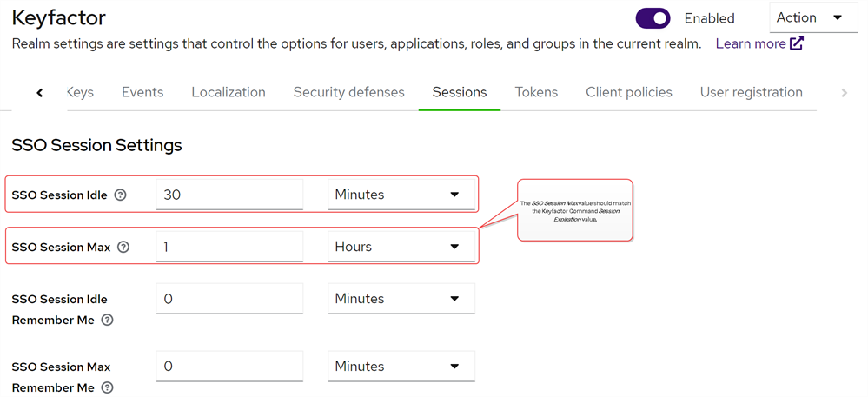Show help for SSO Session Max Remember Me
Viewport: 868px width, 397px height.
(x=108, y=387)
